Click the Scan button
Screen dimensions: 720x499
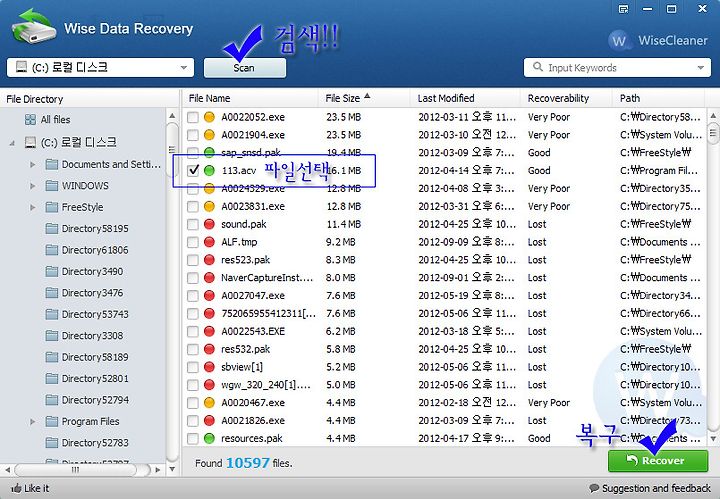tap(245, 68)
